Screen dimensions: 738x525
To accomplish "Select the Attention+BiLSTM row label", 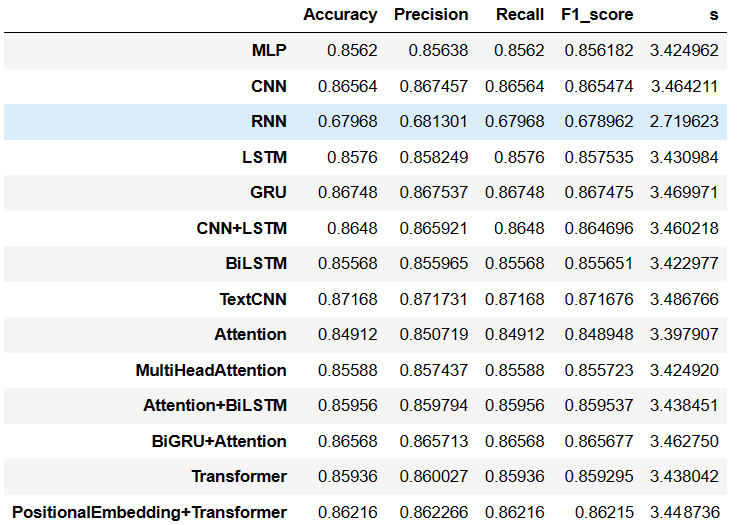I will coord(215,405).
